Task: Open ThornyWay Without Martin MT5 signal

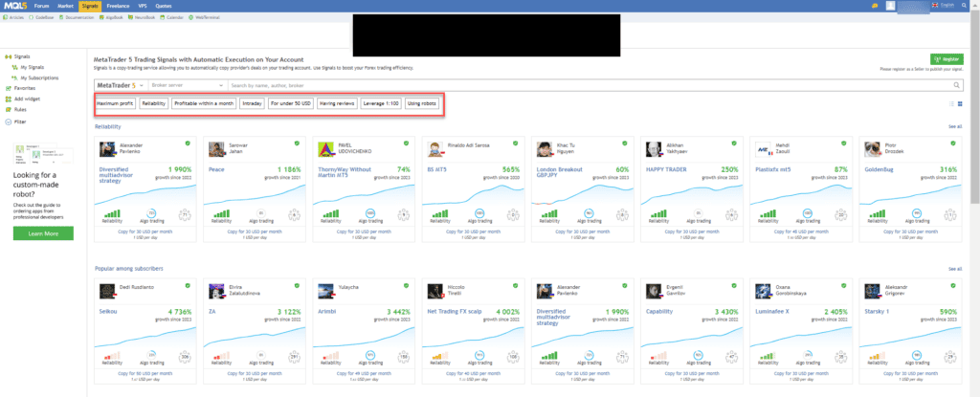Action: tap(345, 172)
